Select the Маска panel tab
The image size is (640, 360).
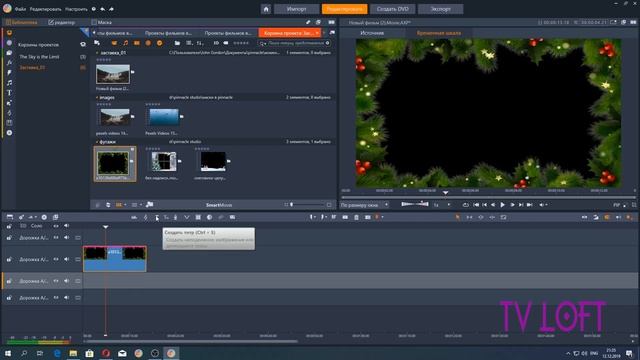[x=102, y=22]
